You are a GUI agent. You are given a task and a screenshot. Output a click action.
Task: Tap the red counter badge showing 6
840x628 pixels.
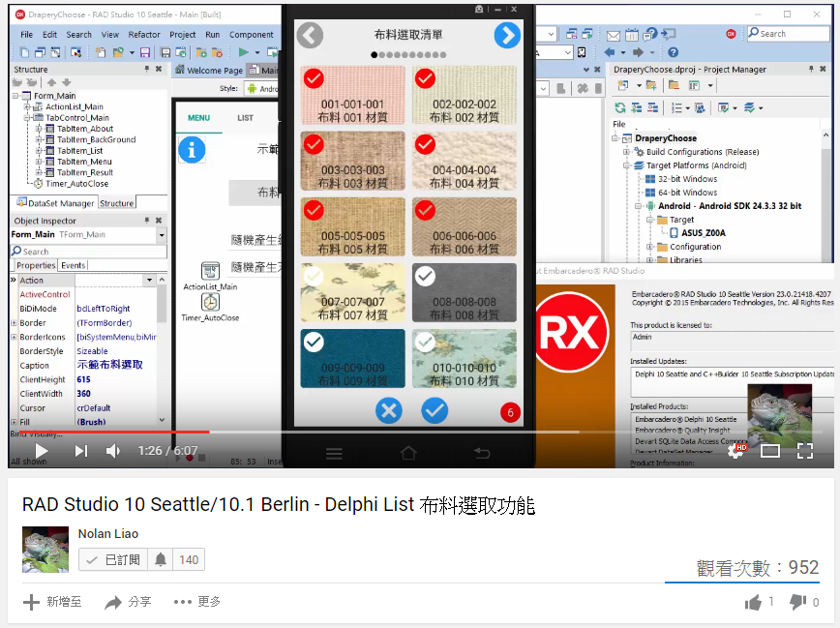(x=510, y=412)
